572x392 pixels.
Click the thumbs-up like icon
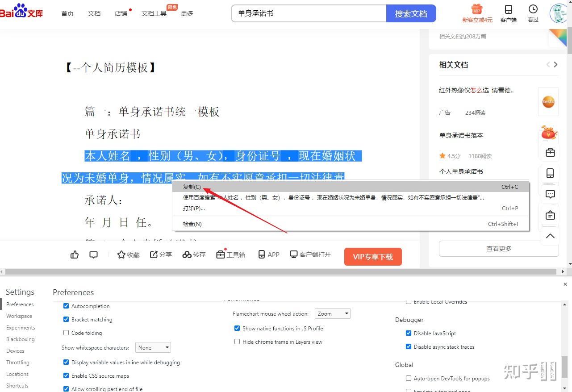pos(75,254)
